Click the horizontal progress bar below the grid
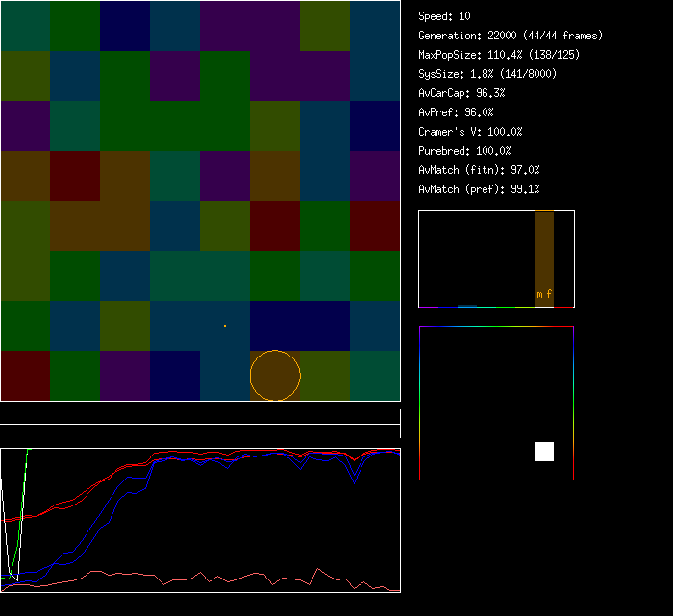Screen dimensions: 673x616 (x=200, y=414)
